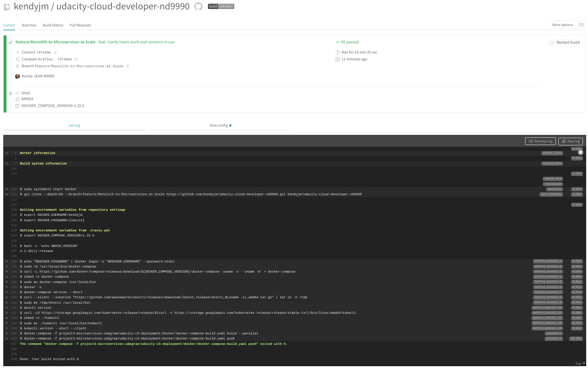Expand the git clone log line
The width and height of the screenshot is (588, 368).
point(7,194)
